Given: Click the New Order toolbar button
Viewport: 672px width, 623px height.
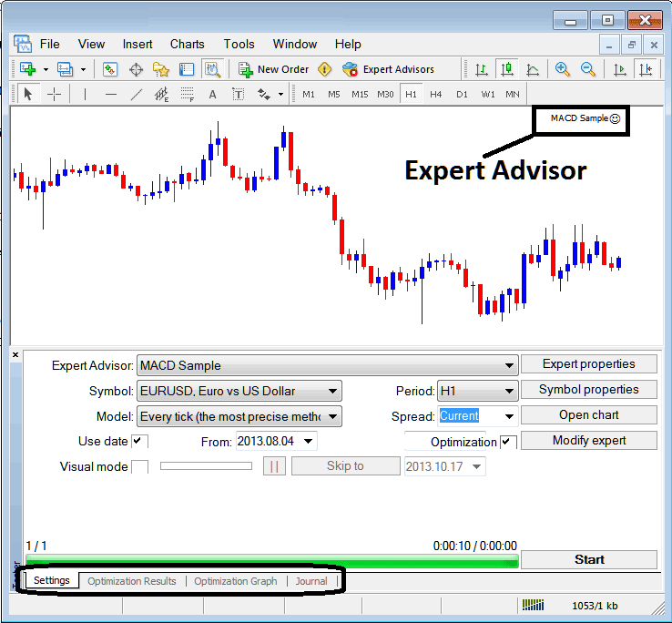Looking at the screenshot, I should point(273,69).
